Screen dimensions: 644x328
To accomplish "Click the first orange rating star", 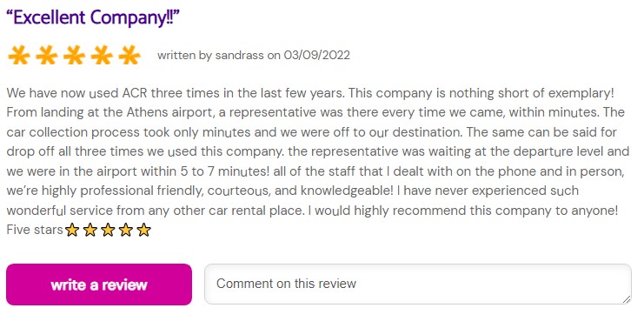I will click(18, 55).
